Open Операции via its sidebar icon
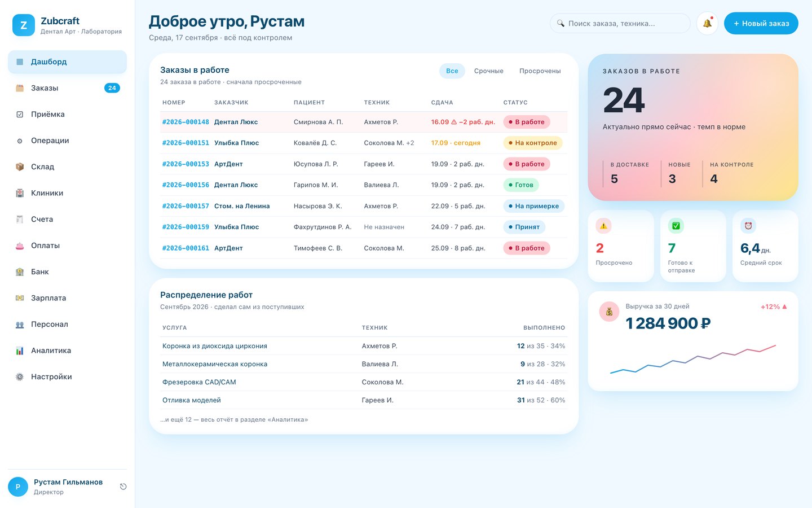Image resolution: width=812 pixels, height=508 pixels. [20, 141]
